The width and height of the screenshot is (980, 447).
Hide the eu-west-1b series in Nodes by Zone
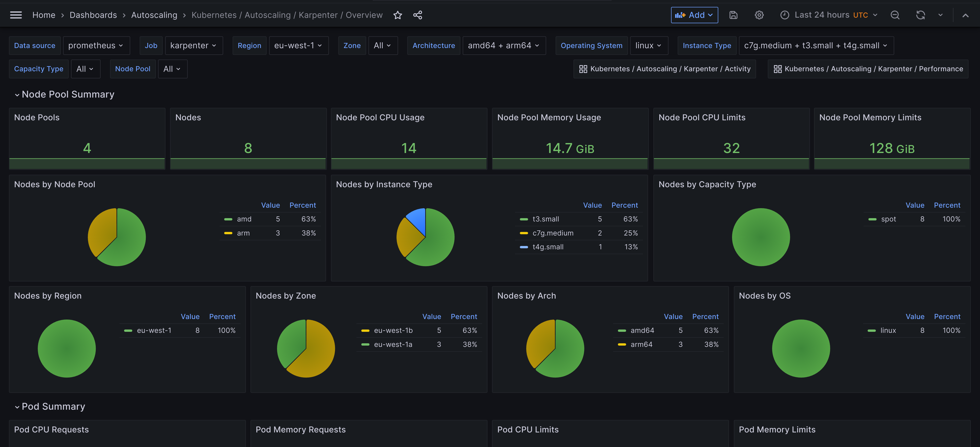393,330
